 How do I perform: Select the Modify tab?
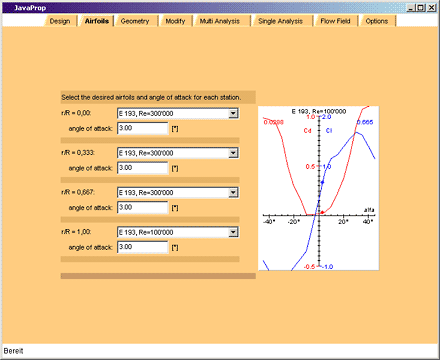(x=175, y=21)
